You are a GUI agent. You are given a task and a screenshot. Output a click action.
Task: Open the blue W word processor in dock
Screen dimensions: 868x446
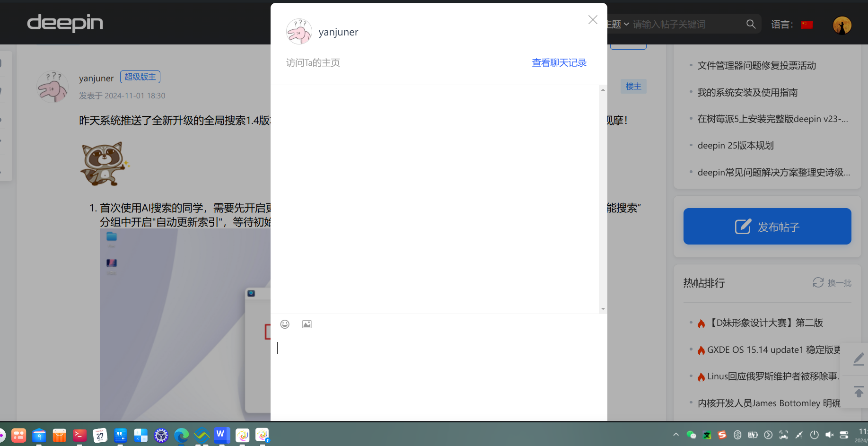click(x=222, y=435)
